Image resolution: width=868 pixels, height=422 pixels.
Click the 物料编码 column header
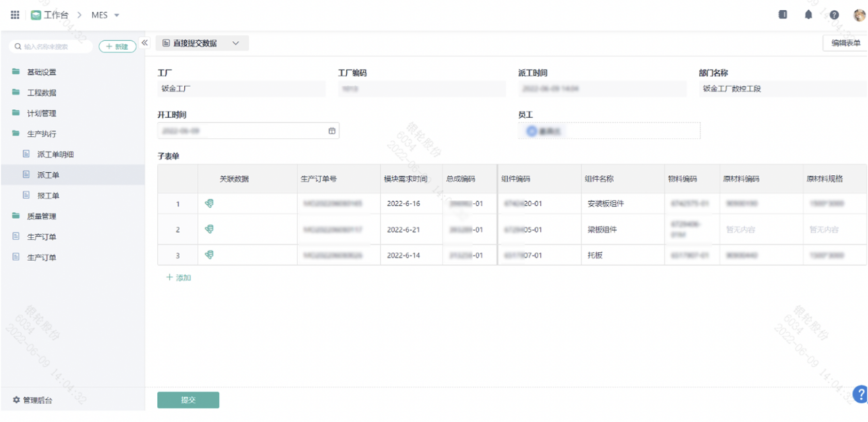click(x=692, y=179)
